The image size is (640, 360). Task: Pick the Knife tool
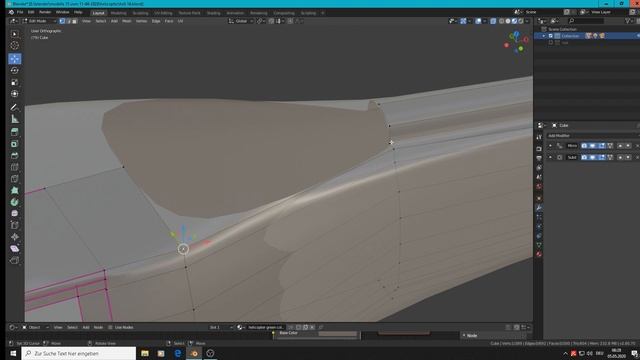pyautogui.click(x=15, y=179)
